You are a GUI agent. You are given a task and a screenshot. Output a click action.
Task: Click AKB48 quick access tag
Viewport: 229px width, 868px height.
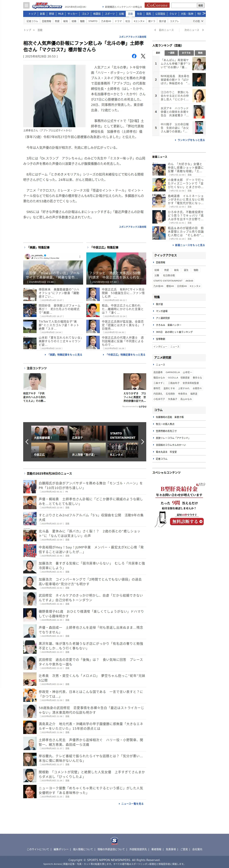click(189, 281)
